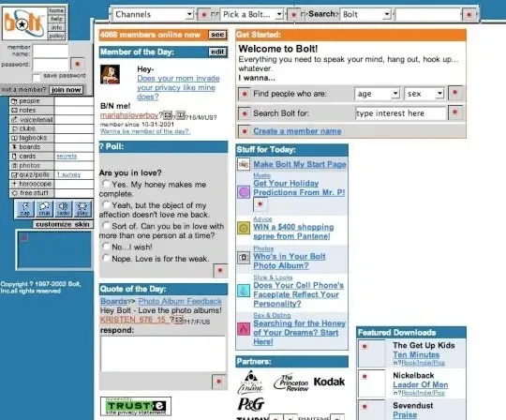Select the 'No...I wish!' poll option
Image resolution: width=506 pixels, height=420 pixels.
[x=106, y=247]
